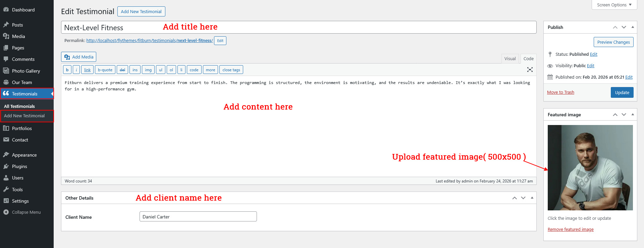Toggle the Featured image panel triangle
The image size is (644, 248).
[x=633, y=115]
